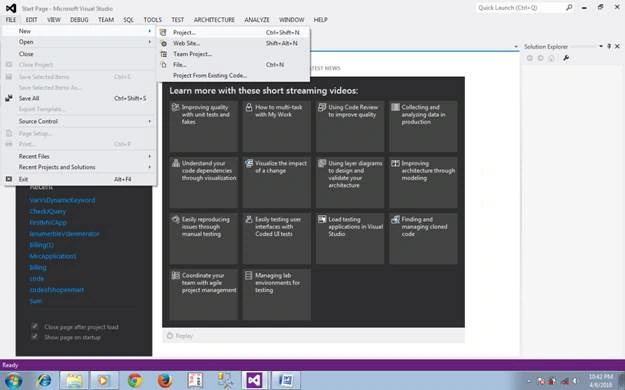Click the volume speaker tray icon

coord(575,381)
